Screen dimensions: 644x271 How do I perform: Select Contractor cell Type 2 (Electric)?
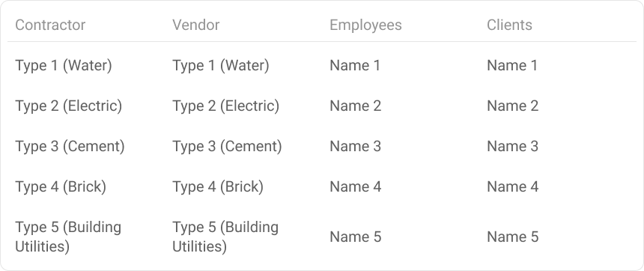[x=69, y=106]
